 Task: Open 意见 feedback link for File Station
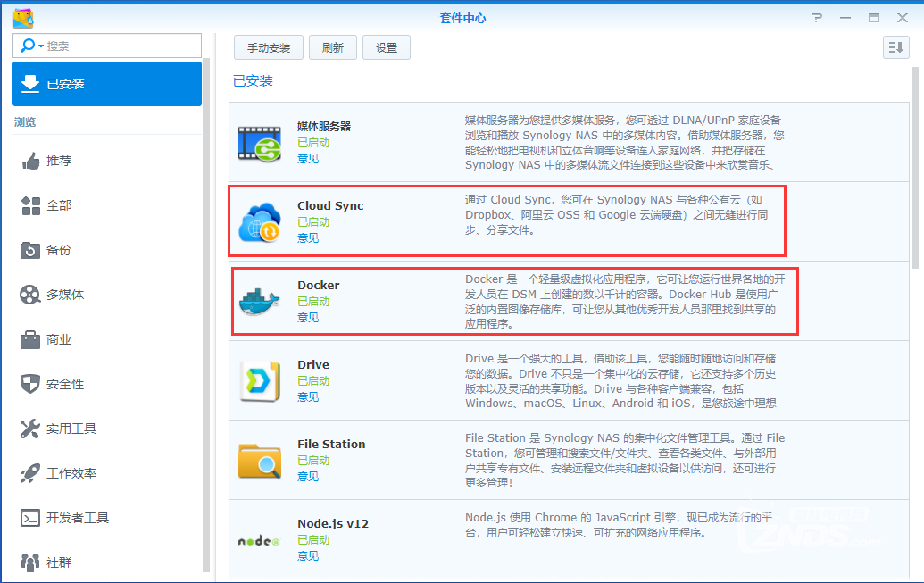coord(308,477)
